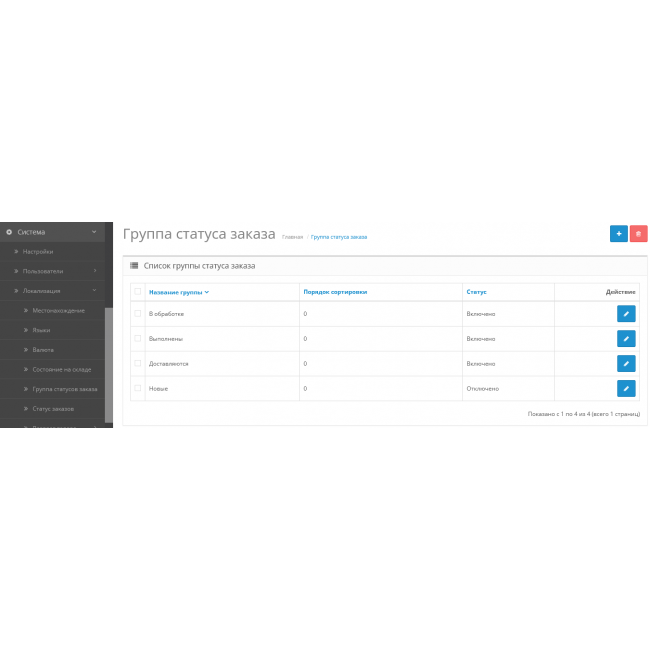Select the checkbox for 'Новые' row
This screenshot has height=650, width=650.
pos(138,388)
